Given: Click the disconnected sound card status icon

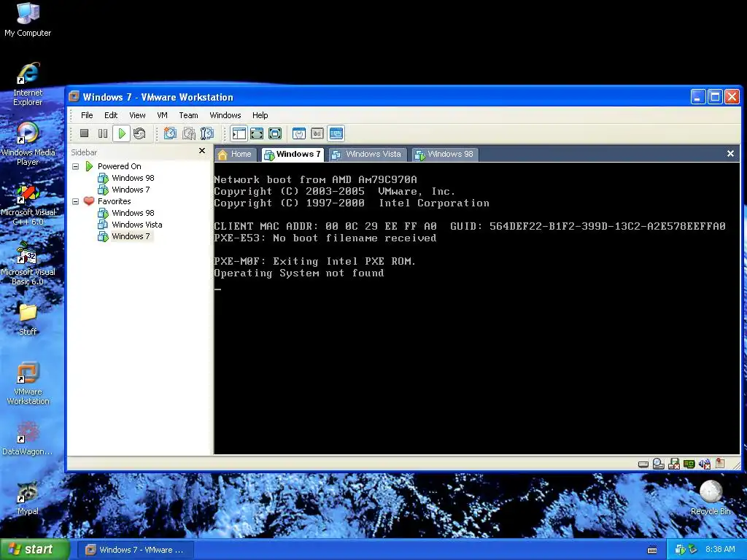Looking at the screenshot, I should tap(705, 464).
